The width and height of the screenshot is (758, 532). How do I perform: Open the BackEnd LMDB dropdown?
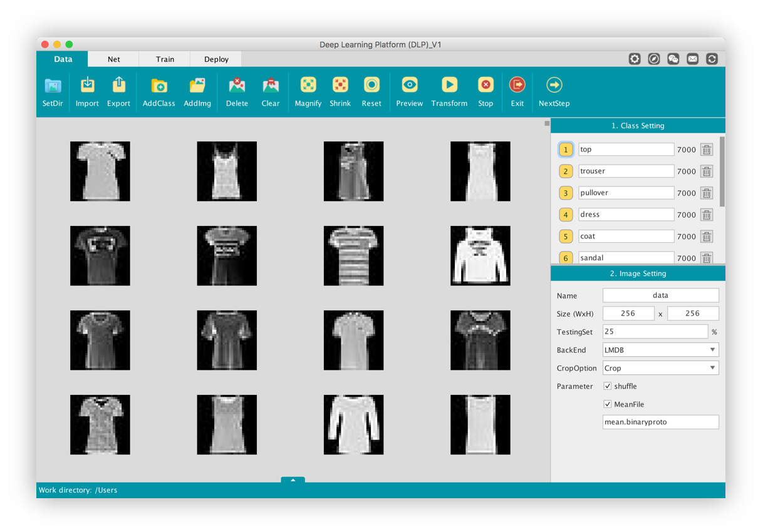[660, 350]
